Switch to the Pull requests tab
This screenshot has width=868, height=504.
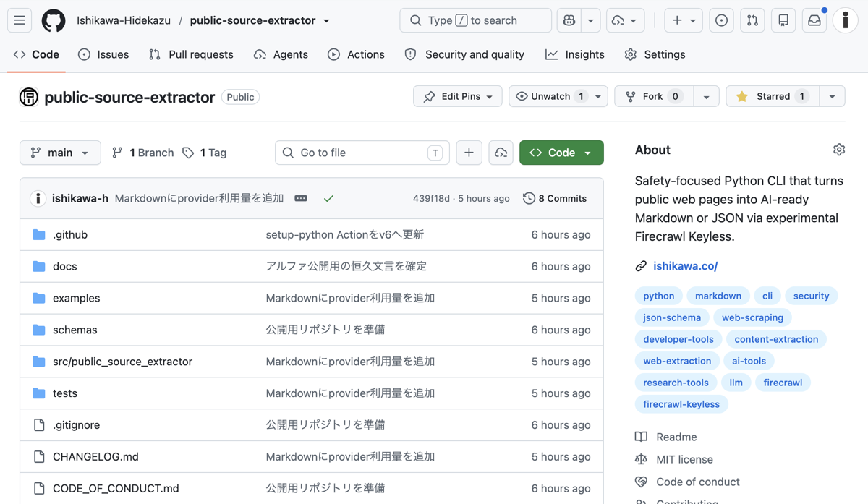pos(191,54)
